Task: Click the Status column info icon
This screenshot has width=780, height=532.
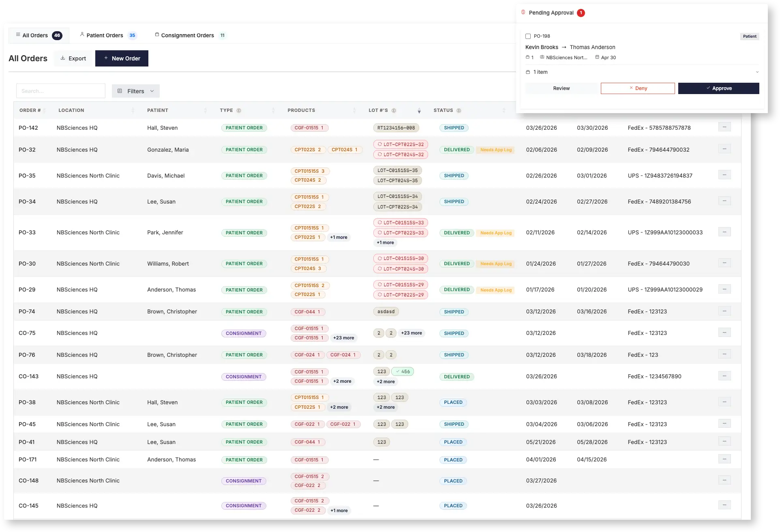Action: coord(459,111)
